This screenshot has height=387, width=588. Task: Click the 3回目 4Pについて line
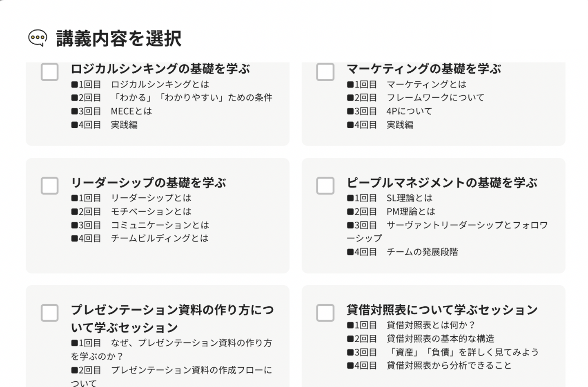[390, 111]
